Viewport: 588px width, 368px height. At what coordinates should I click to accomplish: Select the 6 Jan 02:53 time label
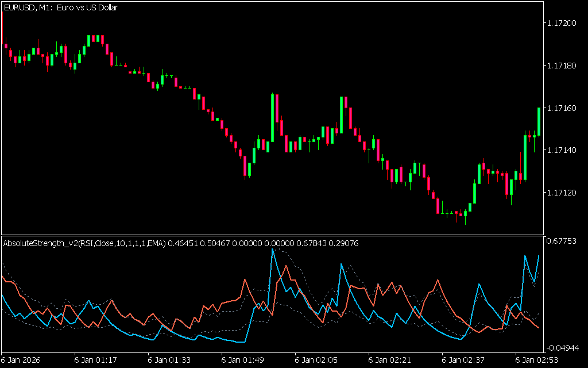click(x=537, y=360)
